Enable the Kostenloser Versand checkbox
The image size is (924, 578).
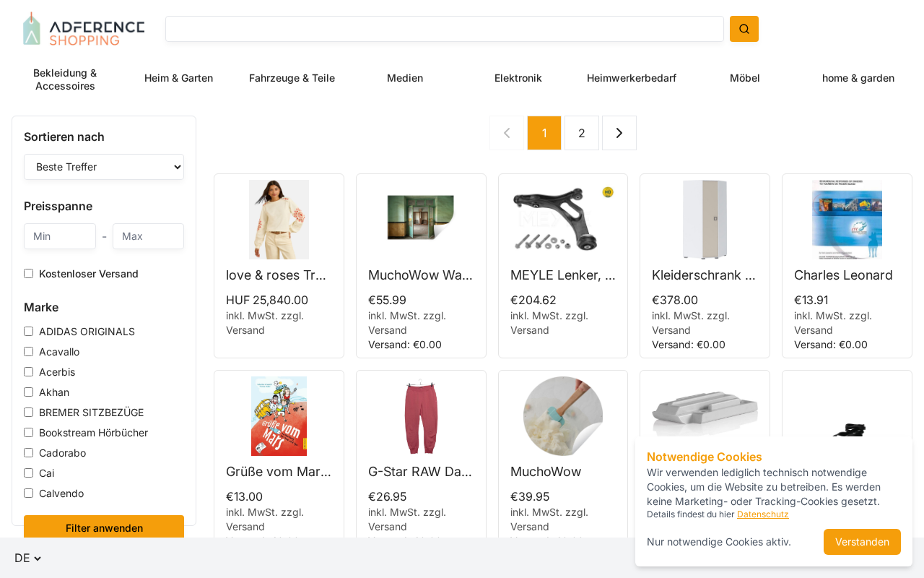(29, 274)
